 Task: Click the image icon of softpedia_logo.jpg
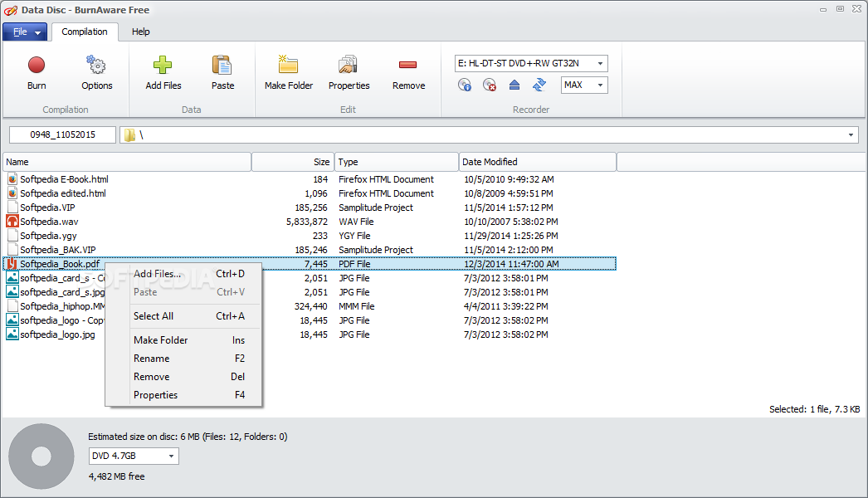[12, 334]
